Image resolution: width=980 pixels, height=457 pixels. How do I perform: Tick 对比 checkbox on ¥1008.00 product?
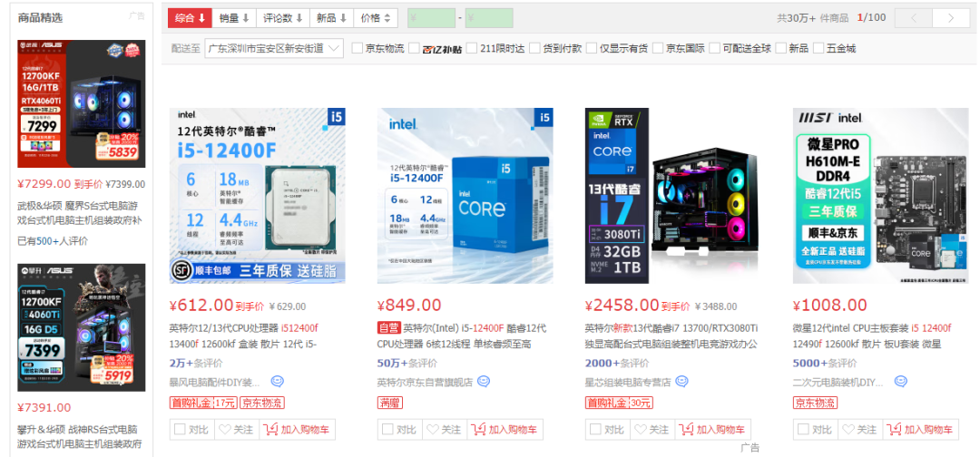coord(804,429)
